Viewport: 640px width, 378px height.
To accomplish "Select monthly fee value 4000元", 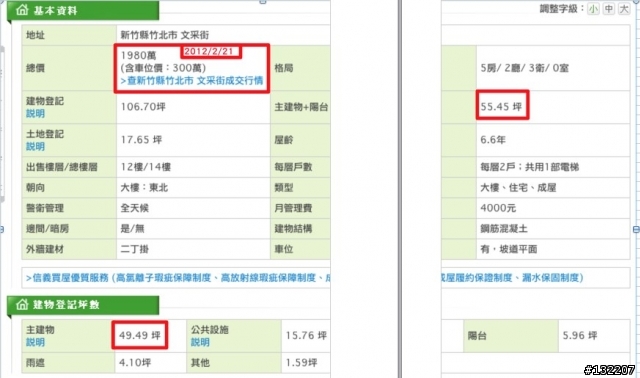I will [498, 208].
